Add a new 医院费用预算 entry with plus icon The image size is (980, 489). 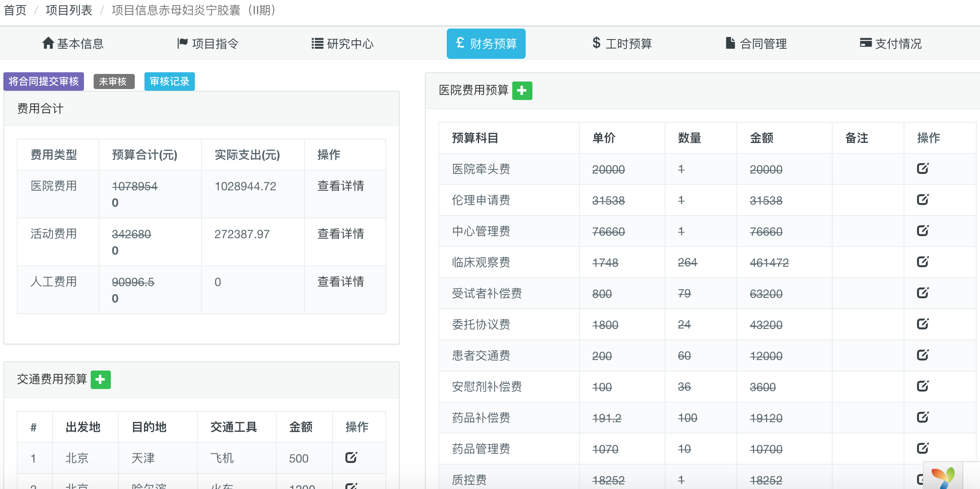point(522,90)
